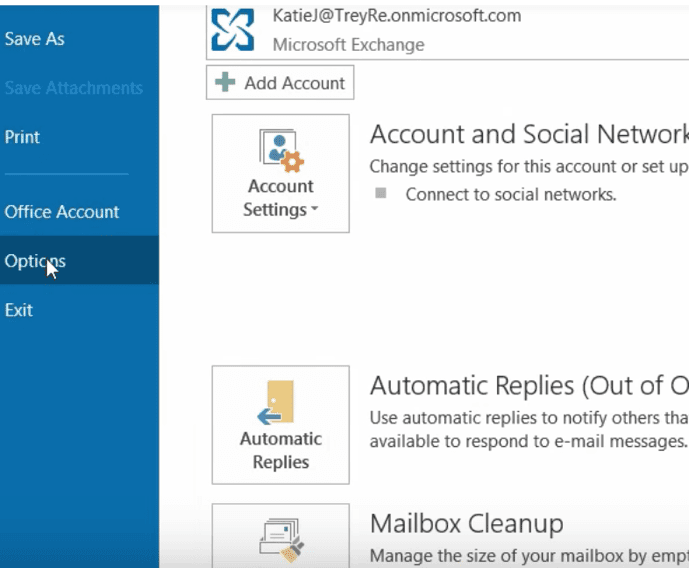Click the Automatic Replies button label

coord(280,451)
